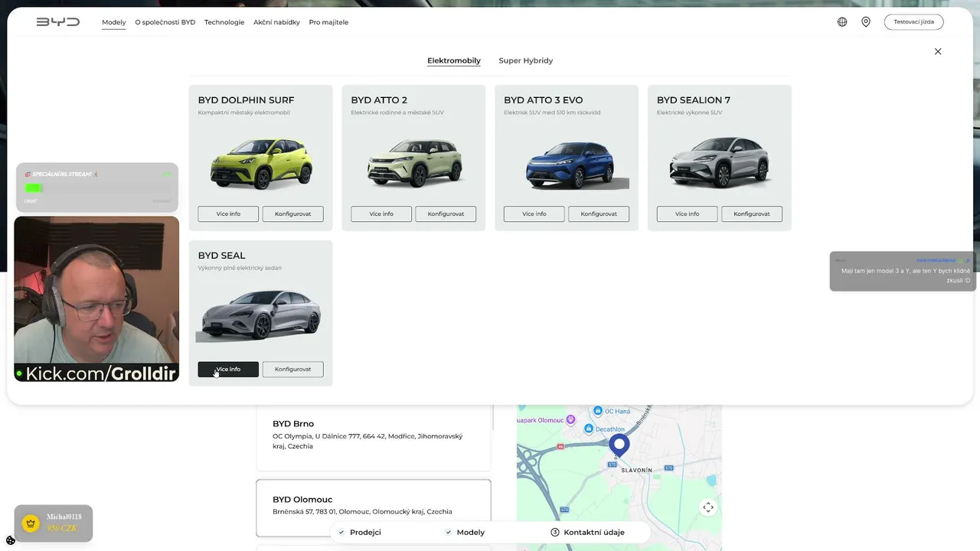
Task: Select the green BYD Dolphin Surf car image
Action: coord(261,164)
